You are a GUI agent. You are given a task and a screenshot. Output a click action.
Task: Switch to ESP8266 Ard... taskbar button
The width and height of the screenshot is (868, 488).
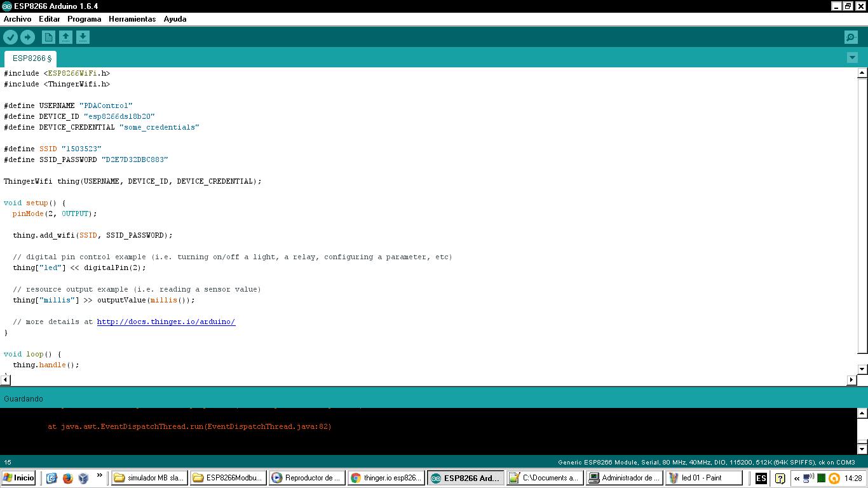(466, 478)
